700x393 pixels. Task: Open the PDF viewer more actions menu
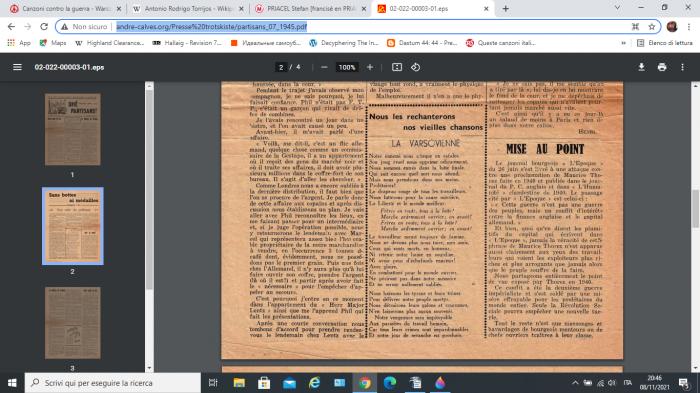click(682, 67)
